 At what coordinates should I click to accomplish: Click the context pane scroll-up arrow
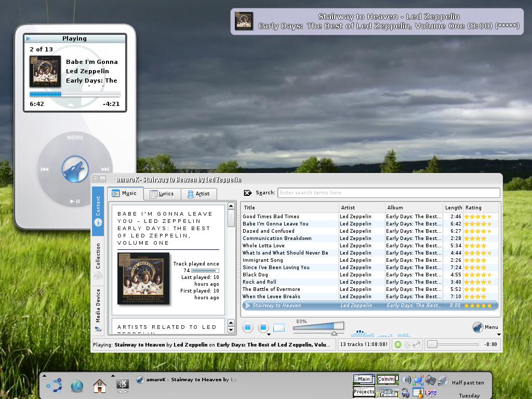[231, 206]
